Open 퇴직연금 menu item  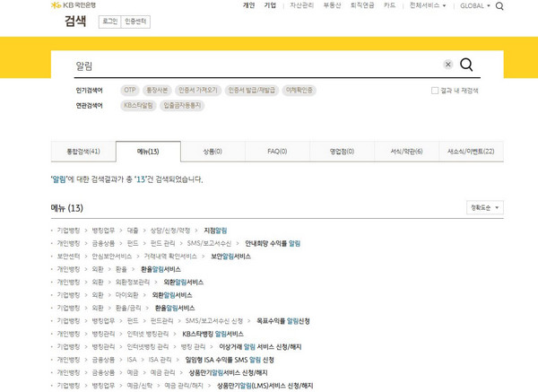pyautogui.click(x=362, y=5)
